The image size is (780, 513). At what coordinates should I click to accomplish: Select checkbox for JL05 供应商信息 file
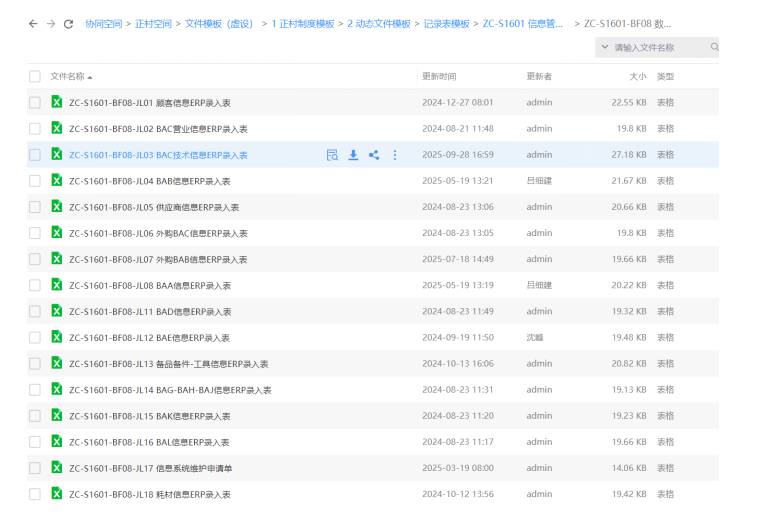35,207
